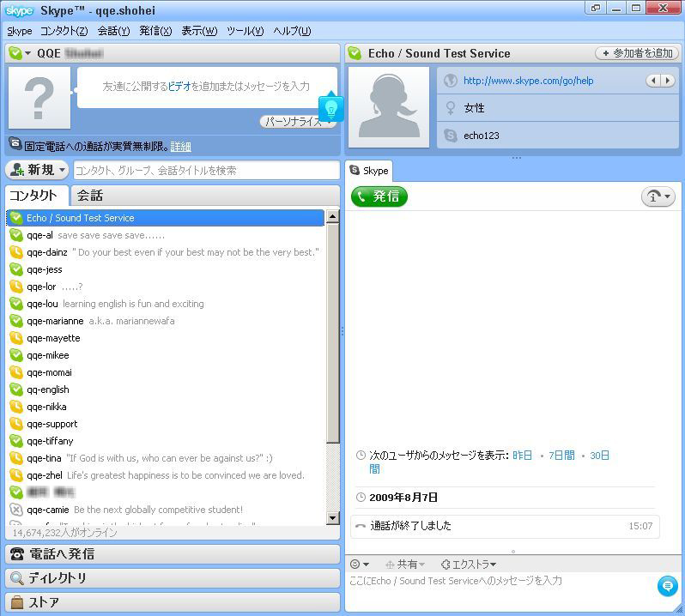Open the 共有 share dropdown
Image resolution: width=685 pixels, height=616 pixels.
coord(405,565)
